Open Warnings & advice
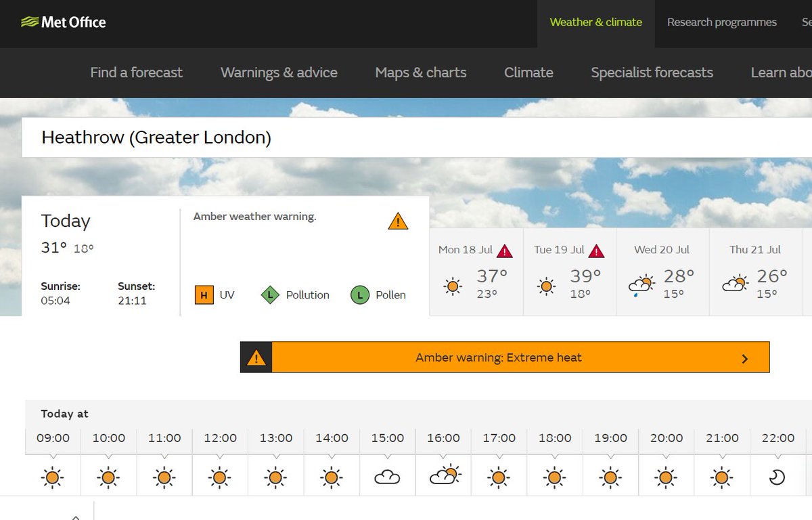 [x=279, y=72]
